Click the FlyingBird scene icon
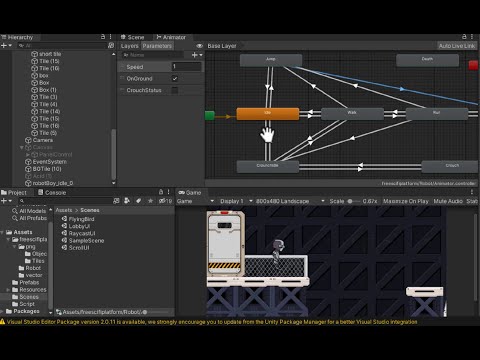Image resolution: width=480 pixels, height=360 pixels. 64,219
